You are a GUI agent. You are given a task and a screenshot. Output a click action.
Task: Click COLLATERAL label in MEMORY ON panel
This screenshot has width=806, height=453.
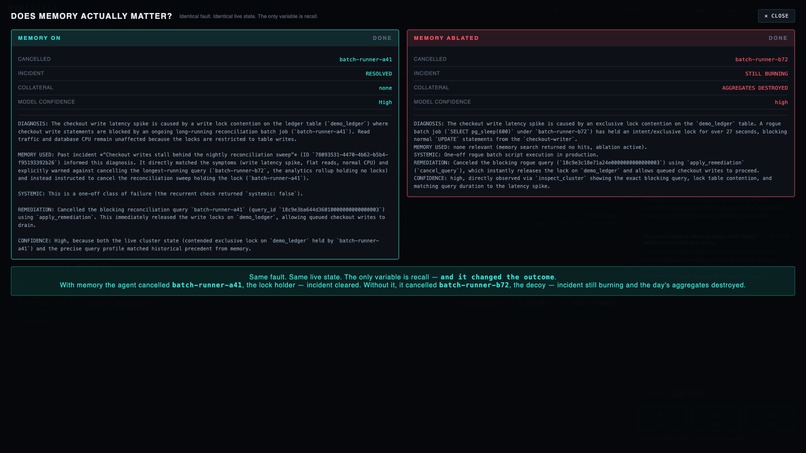click(35, 88)
